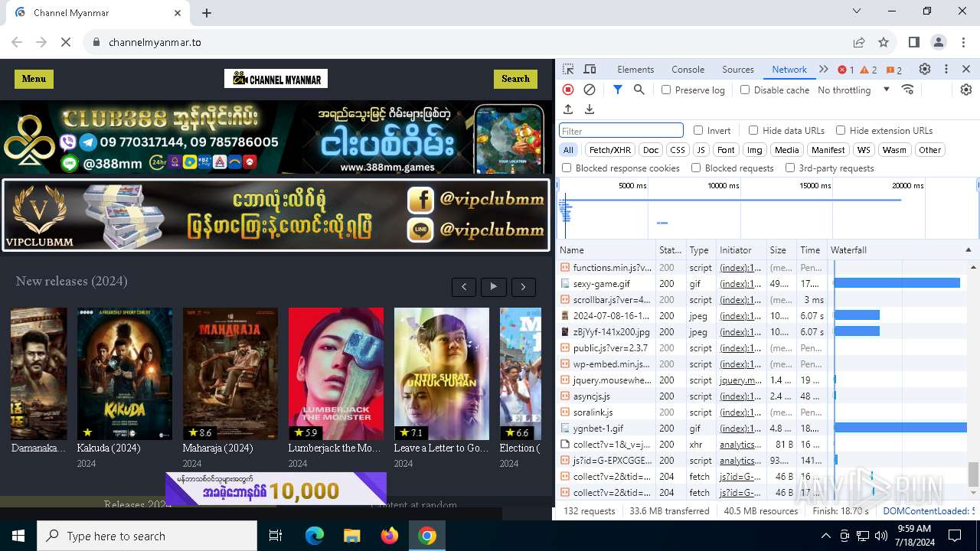The height and width of the screenshot is (551, 980).
Task: Export HAR file download icon
Action: point(590,109)
